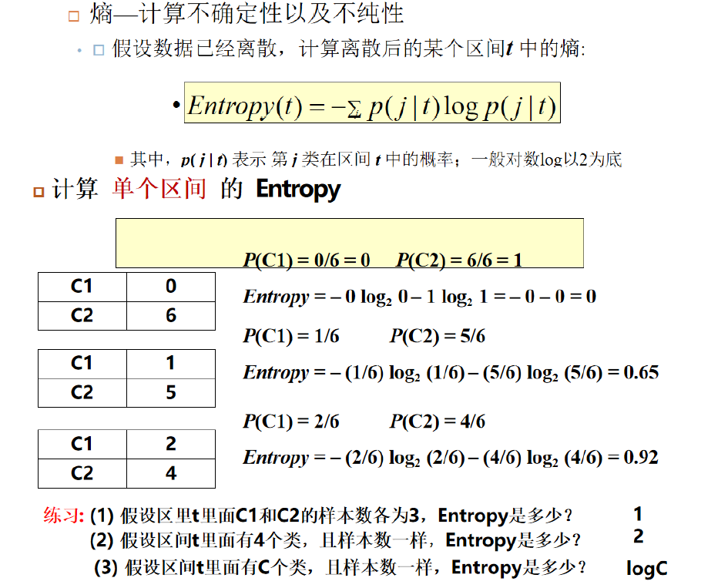Click the red 练习 label

(x=63, y=516)
